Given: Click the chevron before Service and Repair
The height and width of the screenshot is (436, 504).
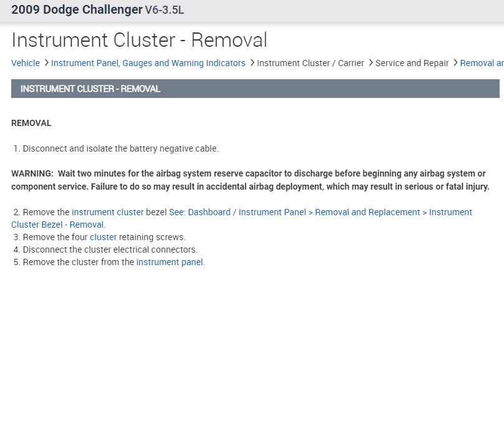Looking at the screenshot, I should (x=371, y=63).
